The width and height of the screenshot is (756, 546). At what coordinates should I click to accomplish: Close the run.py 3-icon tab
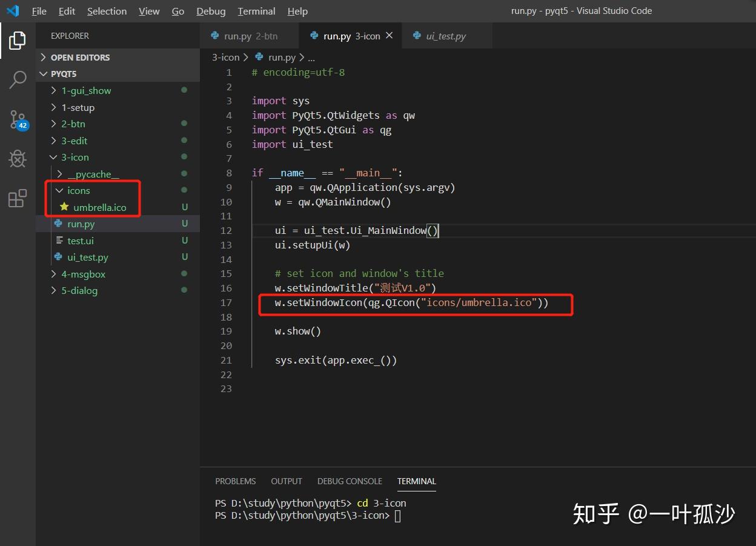[390, 36]
